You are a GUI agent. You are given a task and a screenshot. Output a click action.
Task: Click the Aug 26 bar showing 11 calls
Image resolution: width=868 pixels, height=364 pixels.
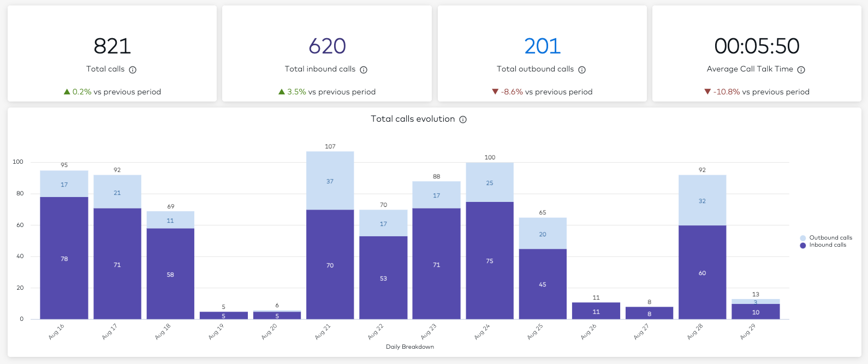[x=596, y=311]
